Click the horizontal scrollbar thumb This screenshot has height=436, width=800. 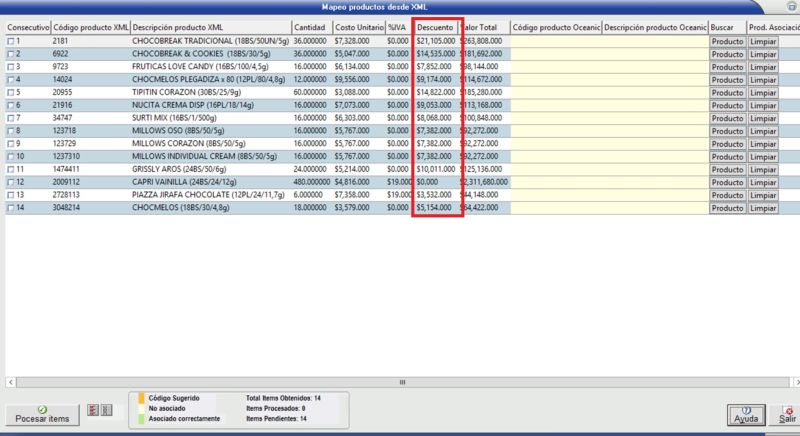tap(402, 381)
